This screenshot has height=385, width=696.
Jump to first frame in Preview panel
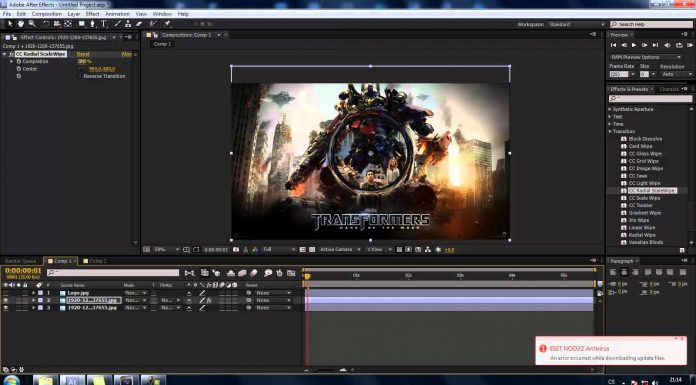(x=613, y=45)
